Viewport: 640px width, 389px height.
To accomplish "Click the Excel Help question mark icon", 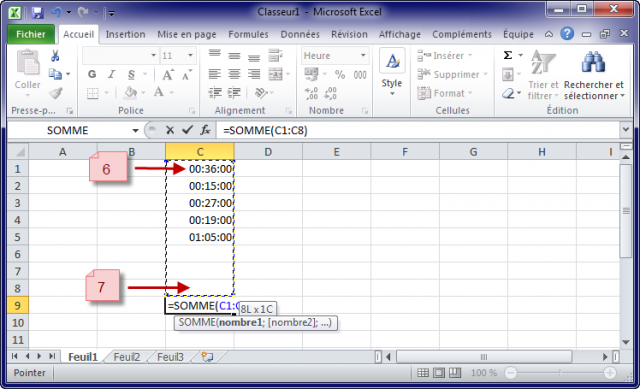I will click(567, 33).
